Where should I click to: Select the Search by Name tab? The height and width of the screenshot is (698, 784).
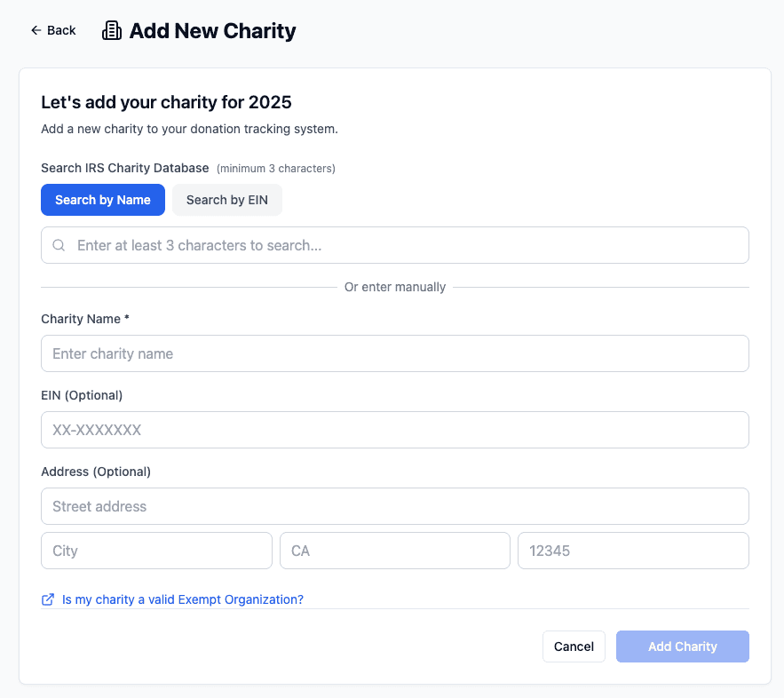pos(103,200)
